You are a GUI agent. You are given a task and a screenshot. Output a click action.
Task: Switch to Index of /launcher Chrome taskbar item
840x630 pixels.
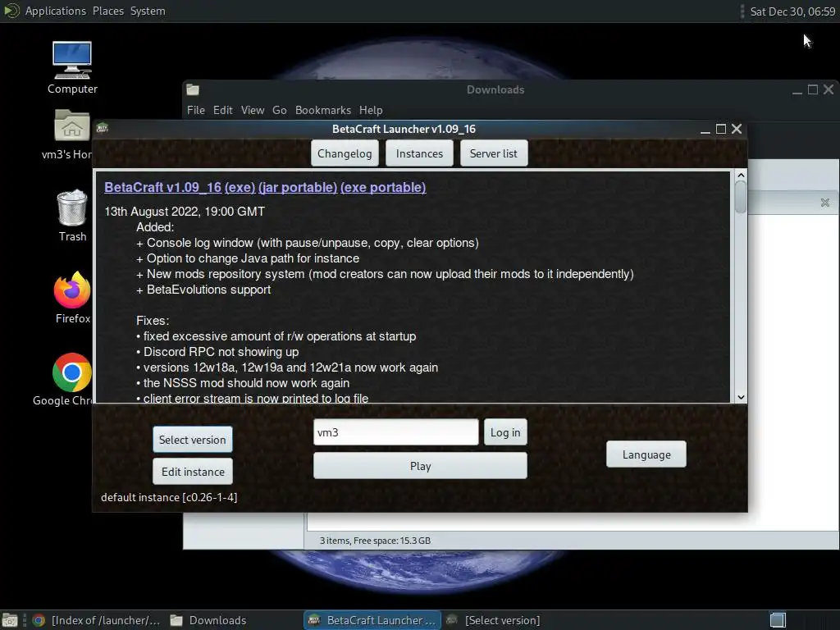click(x=97, y=620)
